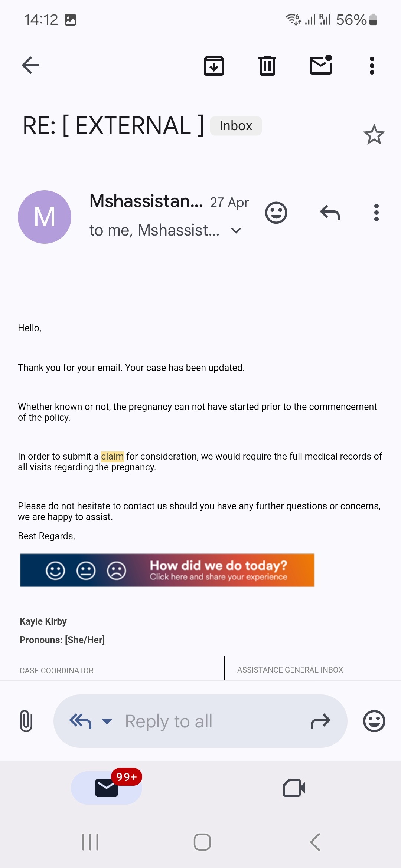Mark the email as unread
This screenshot has width=401, height=868.
321,66
